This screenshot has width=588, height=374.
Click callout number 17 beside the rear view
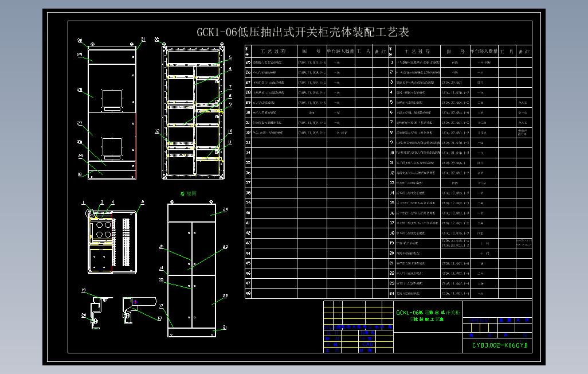(x=161, y=306)
